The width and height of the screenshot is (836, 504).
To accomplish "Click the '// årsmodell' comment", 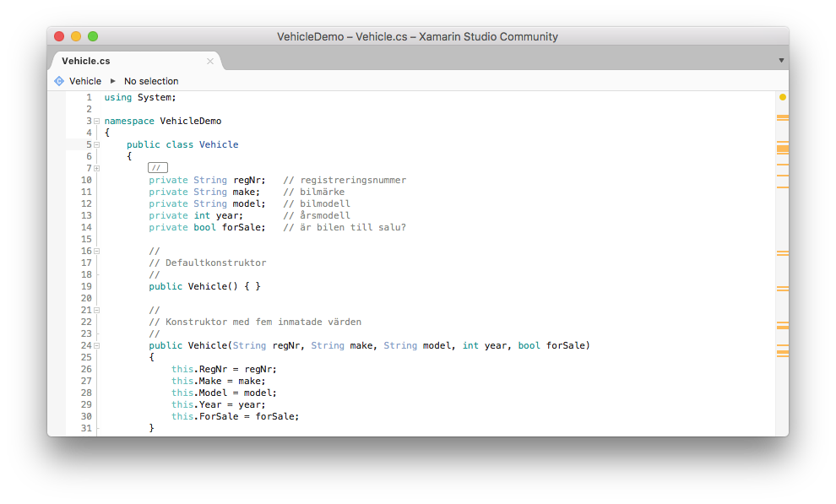I will [x=317, y=215].
